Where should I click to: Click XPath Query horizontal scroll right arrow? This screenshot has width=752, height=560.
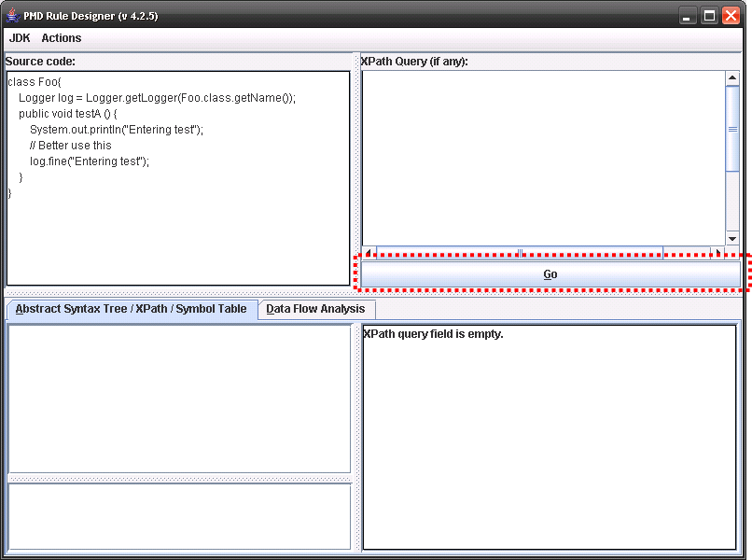[x=717, y=252]
